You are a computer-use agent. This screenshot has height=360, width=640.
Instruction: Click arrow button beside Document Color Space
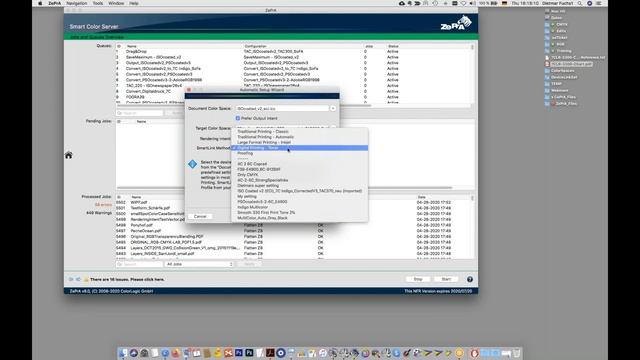coord(333,109)
